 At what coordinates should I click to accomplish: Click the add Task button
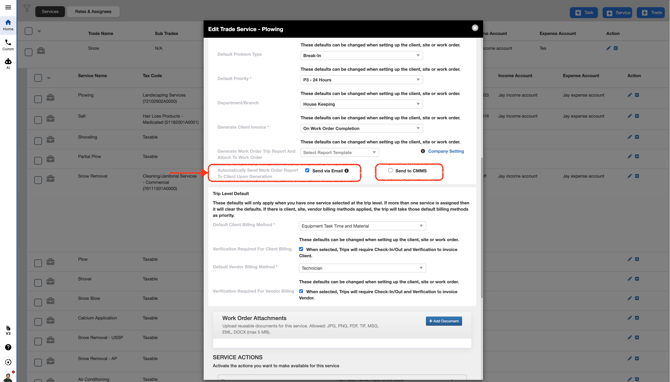point(584,13)
